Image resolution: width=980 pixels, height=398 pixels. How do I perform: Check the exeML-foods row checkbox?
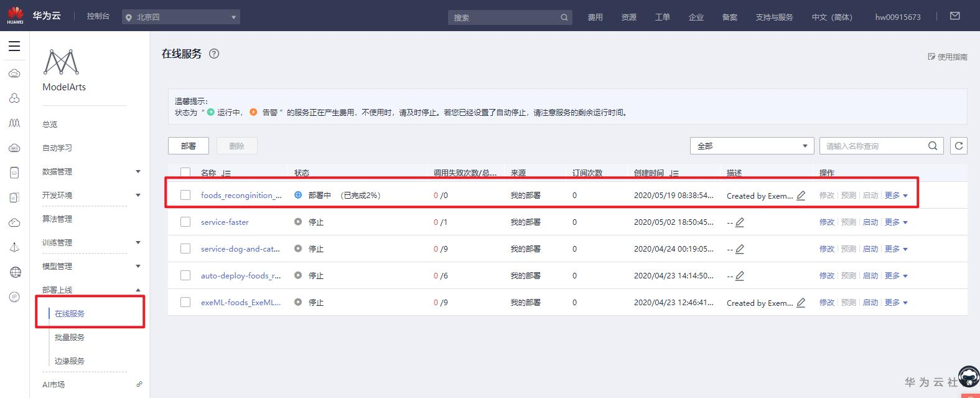[x=185, y=302]
